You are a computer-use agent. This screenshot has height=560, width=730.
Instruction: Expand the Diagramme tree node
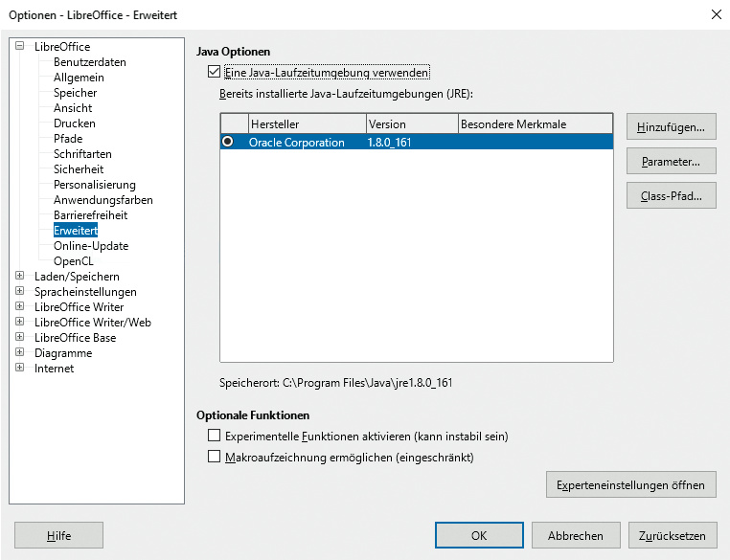[19, 352]
